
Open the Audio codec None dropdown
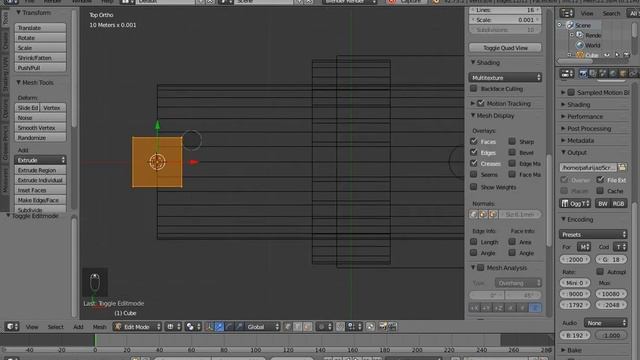[606, 322]
